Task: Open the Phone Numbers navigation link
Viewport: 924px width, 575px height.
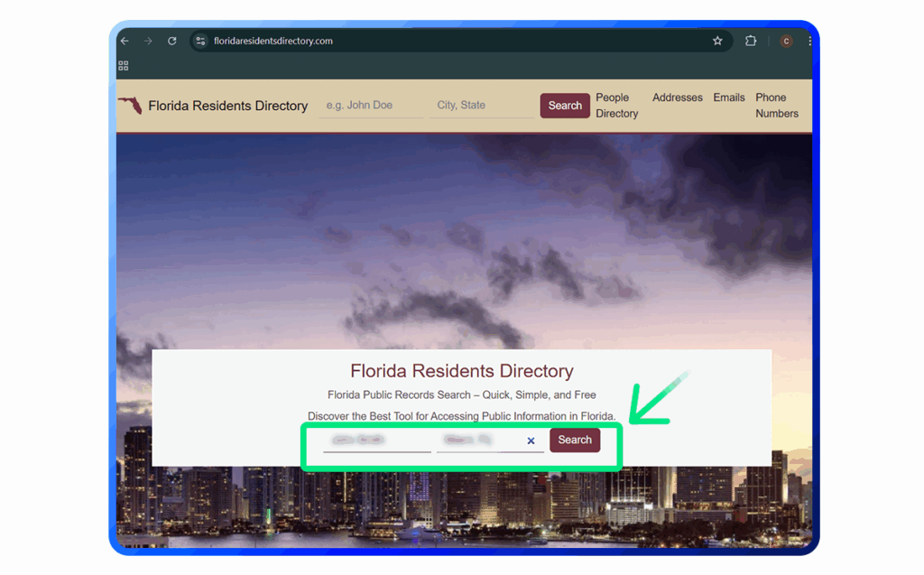Action: 776,106
